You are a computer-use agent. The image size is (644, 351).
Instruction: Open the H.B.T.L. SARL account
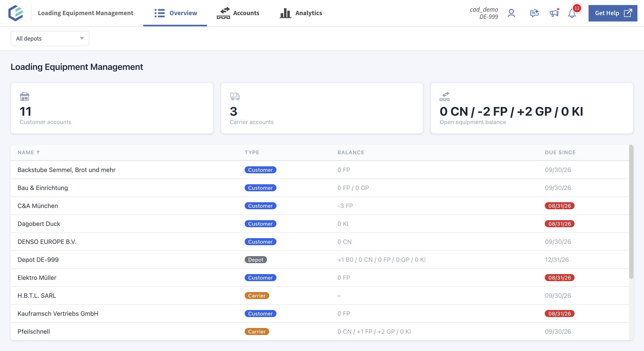point(320,296)
